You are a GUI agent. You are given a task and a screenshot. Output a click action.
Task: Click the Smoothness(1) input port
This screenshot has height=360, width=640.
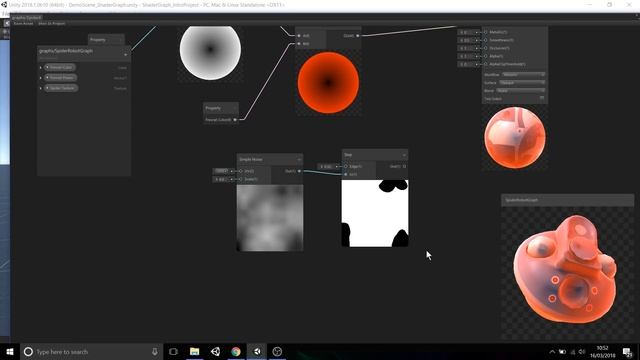486,40
